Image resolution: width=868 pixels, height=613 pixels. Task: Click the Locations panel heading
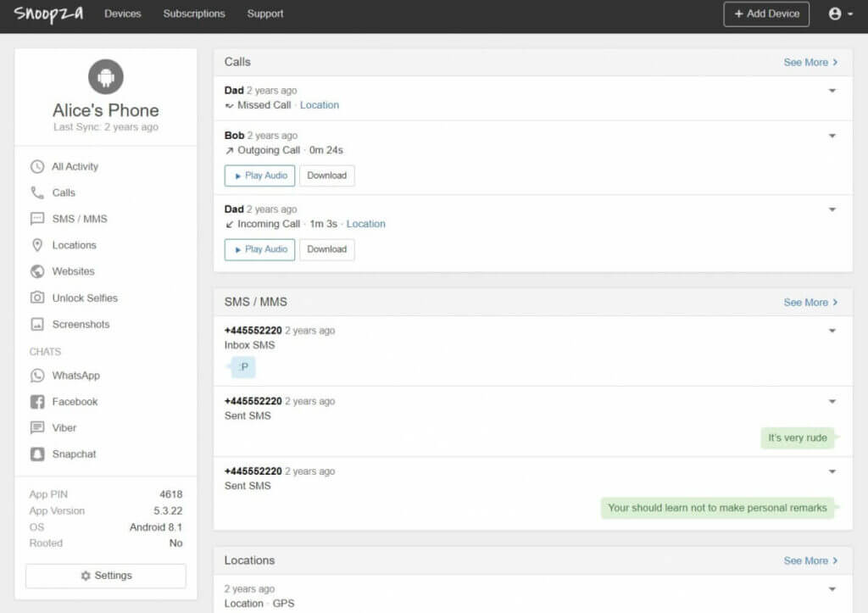[249, 560]
